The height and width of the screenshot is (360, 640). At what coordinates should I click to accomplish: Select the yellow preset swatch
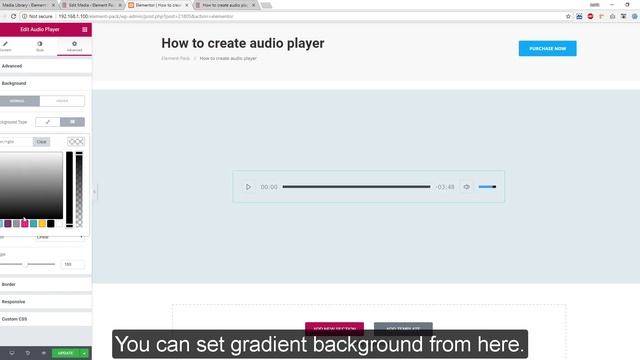tap(42, 223)
